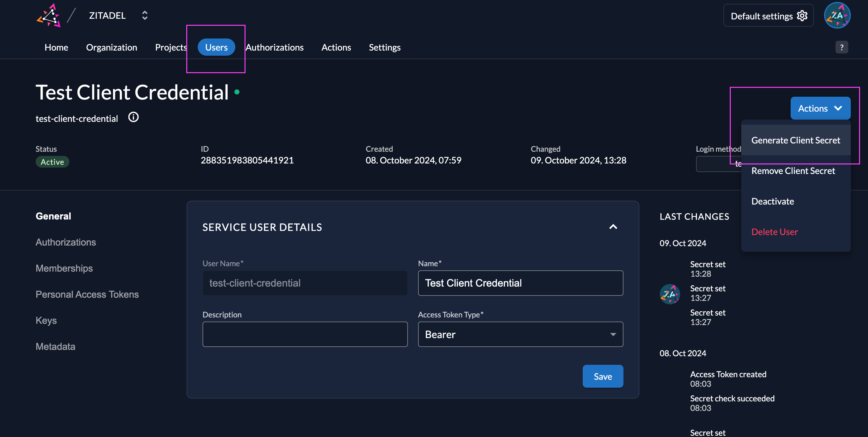Switch to the Projects tab
This screenshot has width=868, height=437.
171,47
